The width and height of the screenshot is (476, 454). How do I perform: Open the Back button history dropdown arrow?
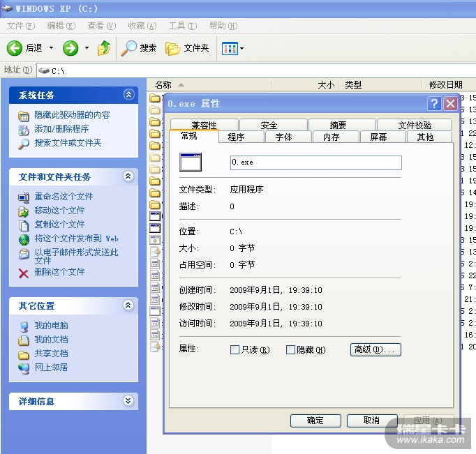click(x=52, y=48)
